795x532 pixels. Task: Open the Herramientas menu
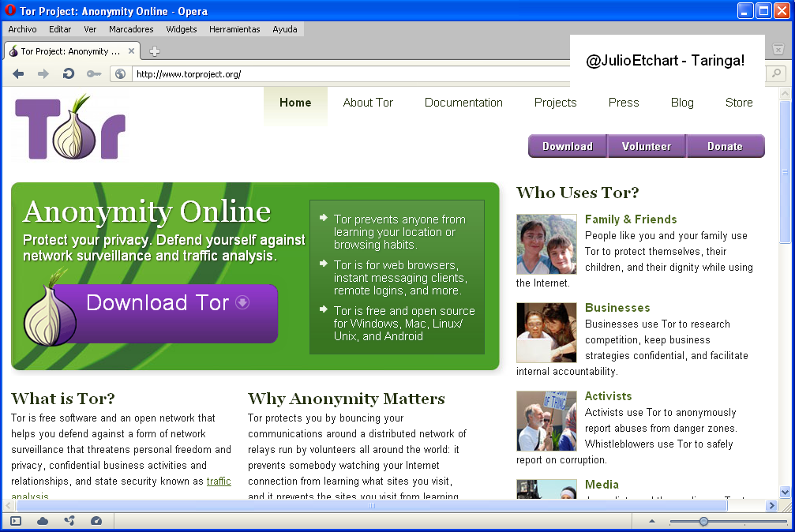click(x=234, y=29)
